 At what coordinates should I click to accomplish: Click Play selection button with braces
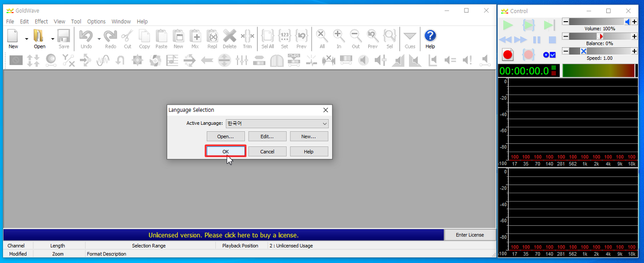(528, 25)
